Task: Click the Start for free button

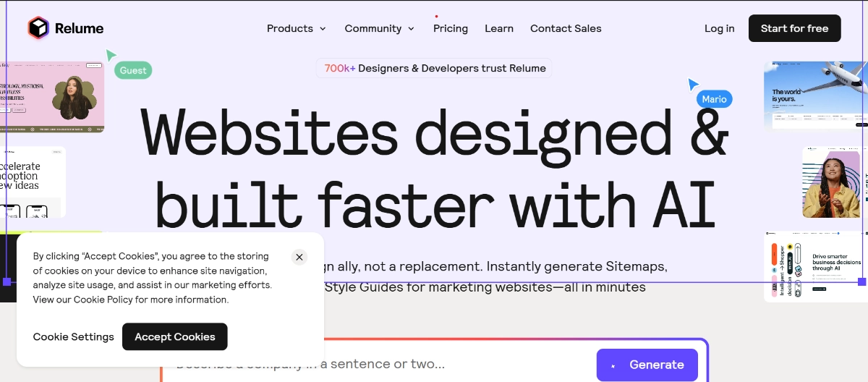Action: coord(794,28)
